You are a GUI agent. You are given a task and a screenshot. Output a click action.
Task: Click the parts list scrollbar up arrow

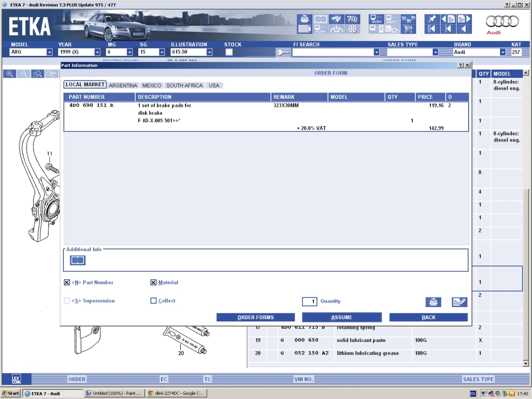click(x=526, y=72)
